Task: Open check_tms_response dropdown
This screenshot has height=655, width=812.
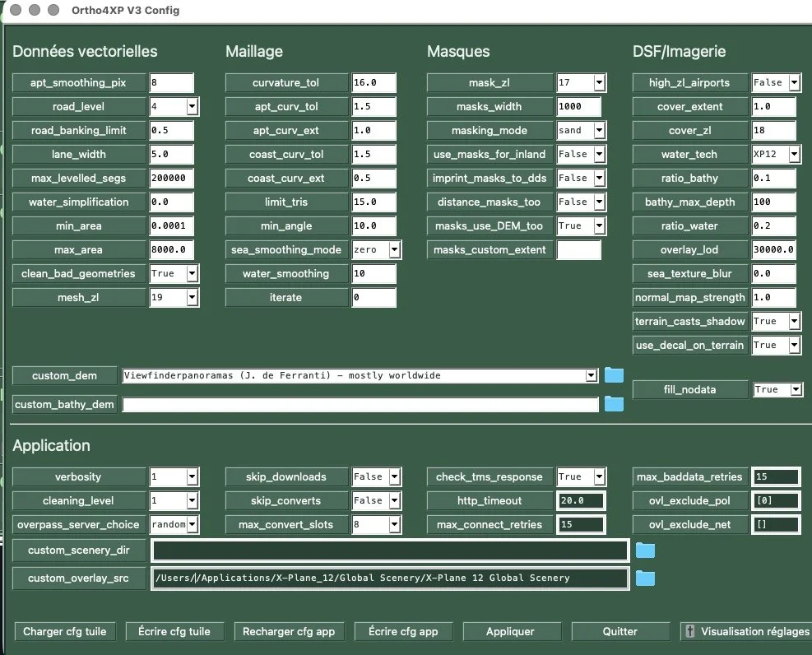Action: [x=599, y=476]
